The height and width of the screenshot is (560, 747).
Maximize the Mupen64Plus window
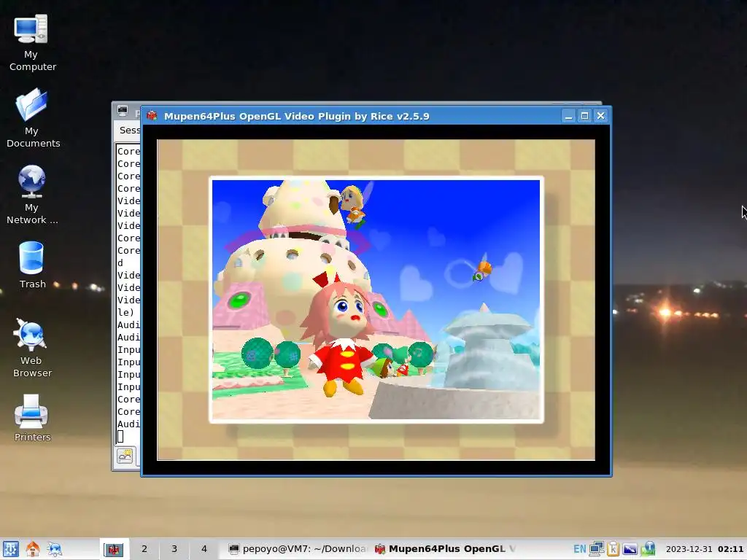584,116
